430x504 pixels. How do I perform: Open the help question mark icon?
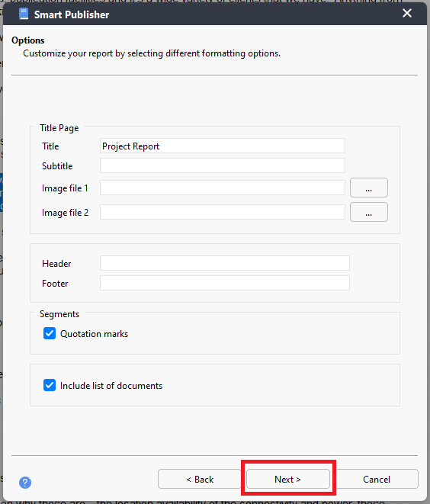tap(25, 482)
